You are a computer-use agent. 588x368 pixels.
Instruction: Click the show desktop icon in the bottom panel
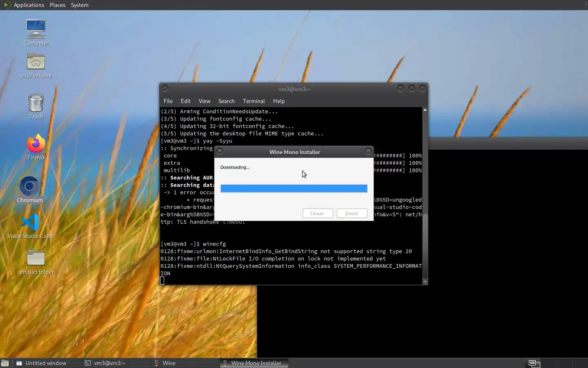(x=5, y=363)
